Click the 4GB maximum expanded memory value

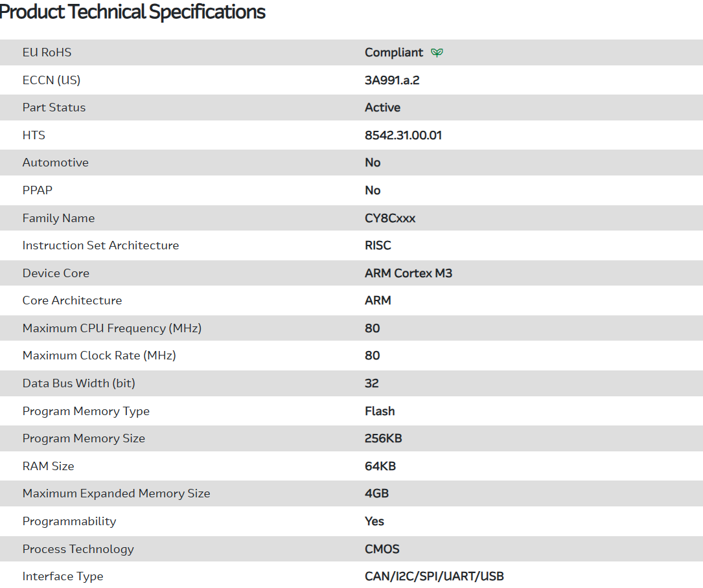coord(376,493)
